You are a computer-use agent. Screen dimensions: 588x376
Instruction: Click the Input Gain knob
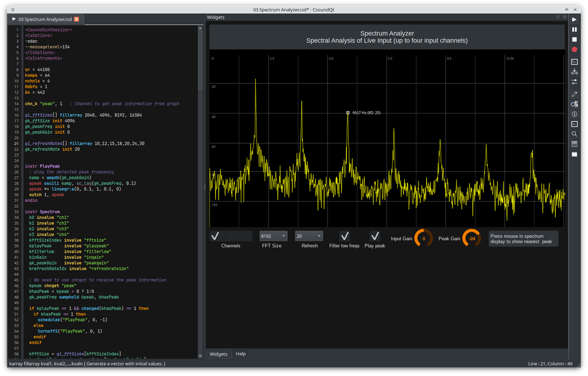(x=424, y=238)
